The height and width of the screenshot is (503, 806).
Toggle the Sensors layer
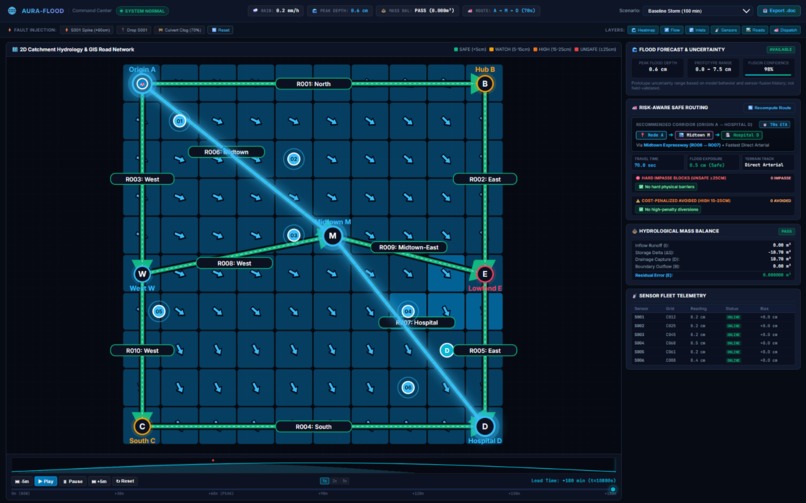pos(725,30)
